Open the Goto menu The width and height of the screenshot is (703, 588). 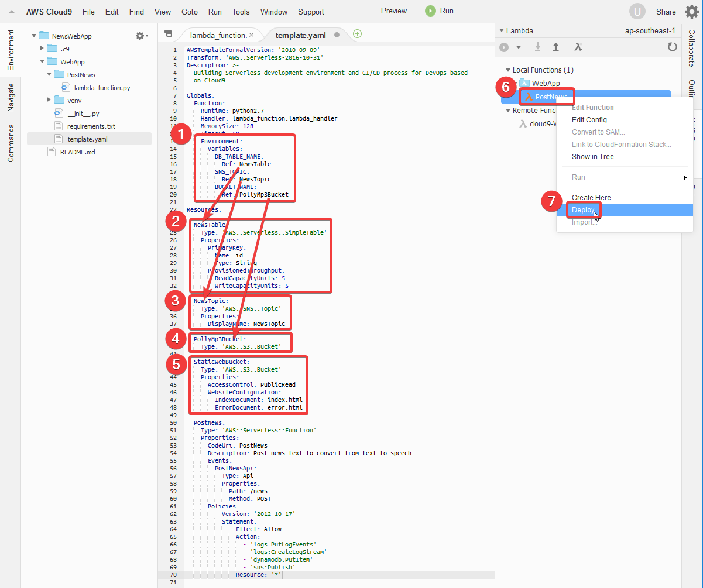190,12
